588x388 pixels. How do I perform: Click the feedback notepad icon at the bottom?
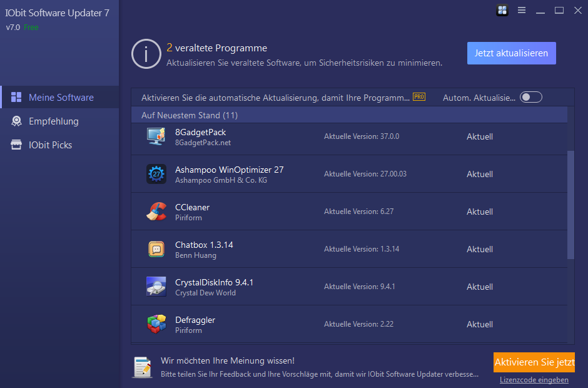pyautogui.click(x=142, y=368)
